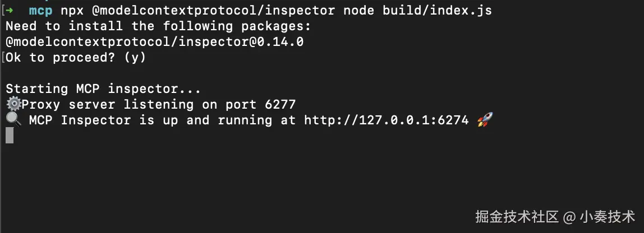Image resolution: width=644 pixels, height=233 pixels.
Task: Click the 'Starting MCP inspector...' line
Action: (103, 88)
